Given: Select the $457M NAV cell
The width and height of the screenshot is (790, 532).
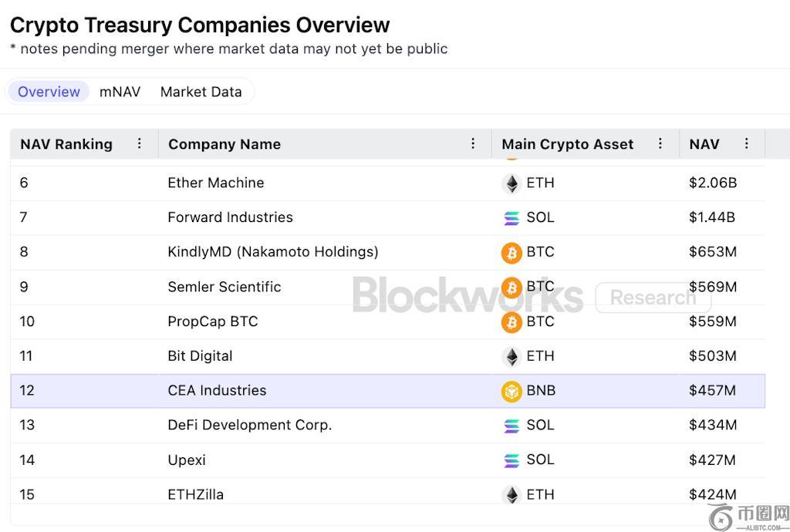Looking at the screenshot, I should (712, 391).
